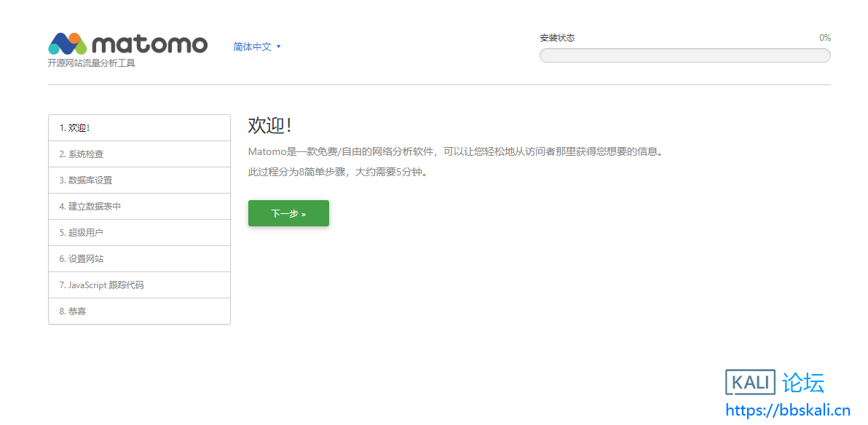Select step 2. 系统检查 in sidebar

coord(140,154)
